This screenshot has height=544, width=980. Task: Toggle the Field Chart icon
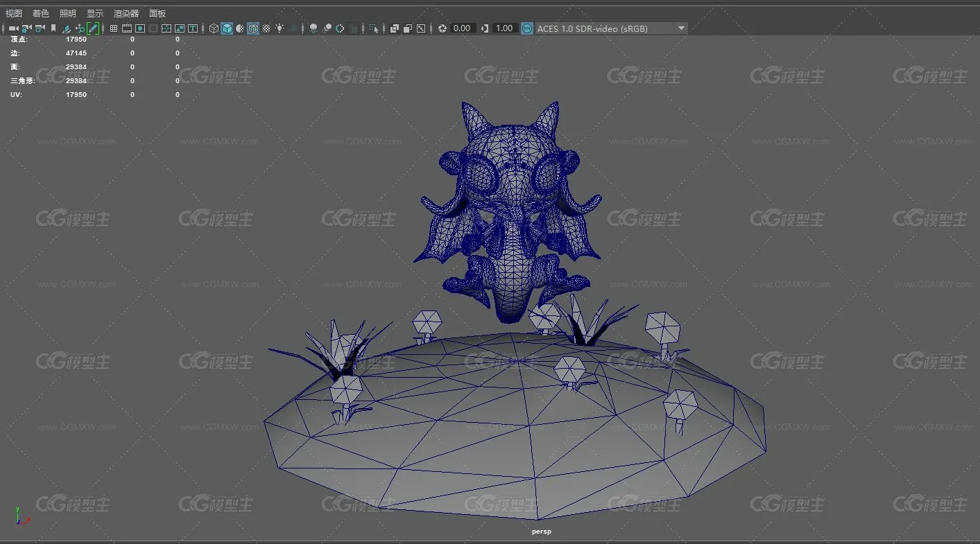coord(166,28)
